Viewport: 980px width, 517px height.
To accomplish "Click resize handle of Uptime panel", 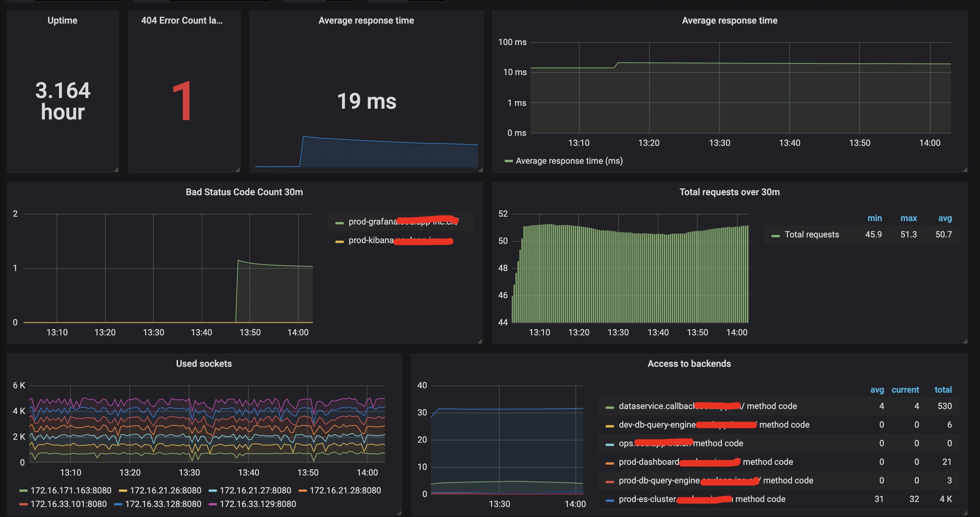I will (117, 170).
